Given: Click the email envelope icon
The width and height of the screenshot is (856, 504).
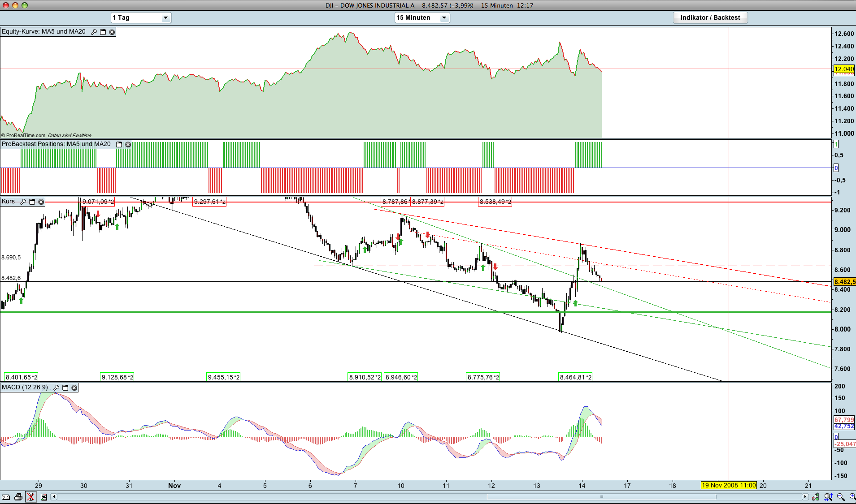Looking at the screenshot, I should click(6, 497).
